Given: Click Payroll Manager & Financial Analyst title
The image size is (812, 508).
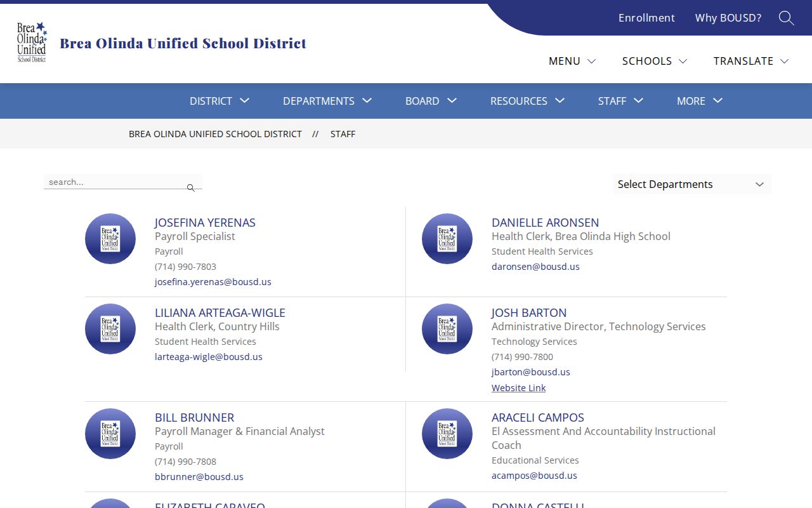Looking at the screenshot, I should (x=240, y=431).
